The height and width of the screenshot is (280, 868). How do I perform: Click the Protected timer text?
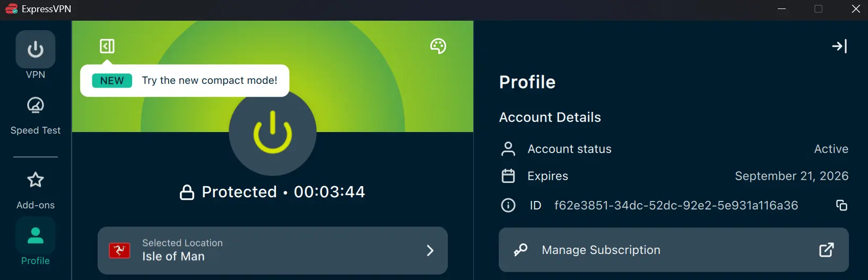point(283,192)
